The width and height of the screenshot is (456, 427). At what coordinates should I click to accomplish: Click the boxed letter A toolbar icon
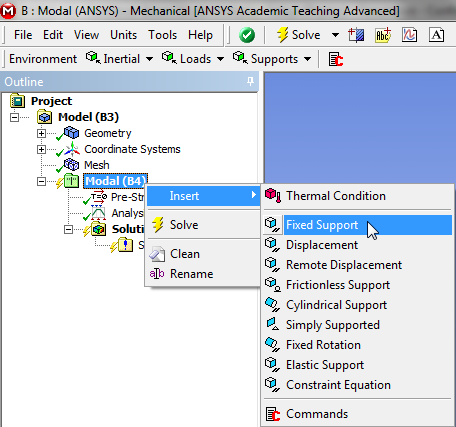(437, 35)
